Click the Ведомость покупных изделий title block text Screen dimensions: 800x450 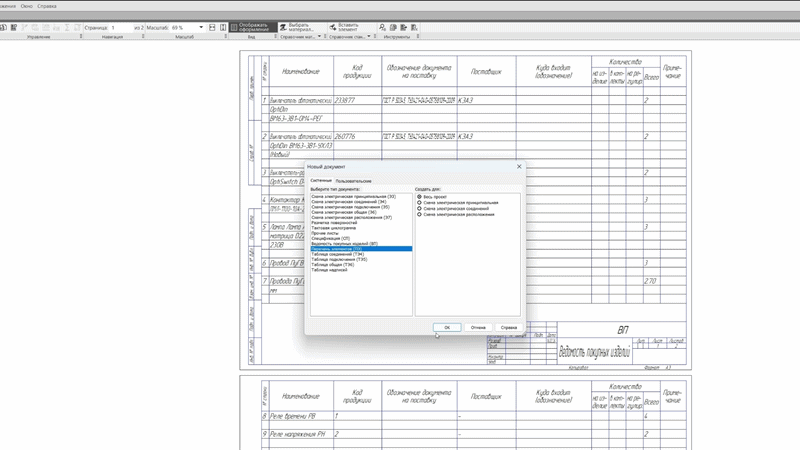point(594,352)
